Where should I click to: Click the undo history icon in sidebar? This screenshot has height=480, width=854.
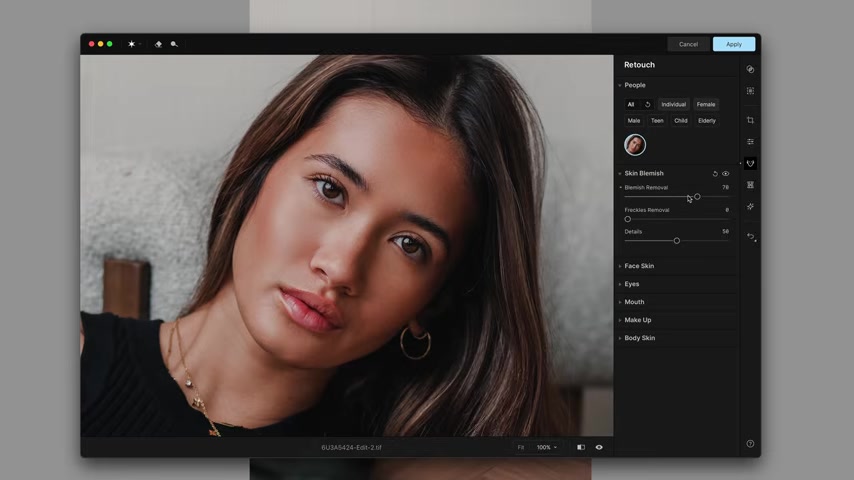tap(751, 236)
